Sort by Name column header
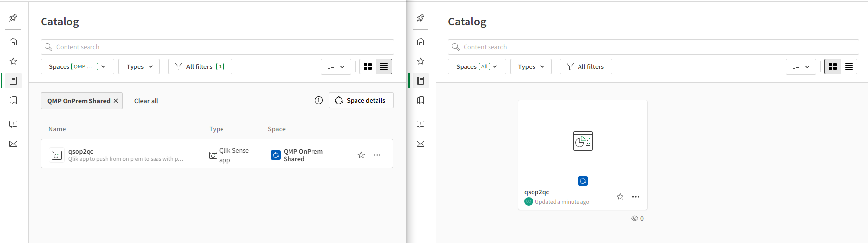868x243 pixels. coord(57,129)
